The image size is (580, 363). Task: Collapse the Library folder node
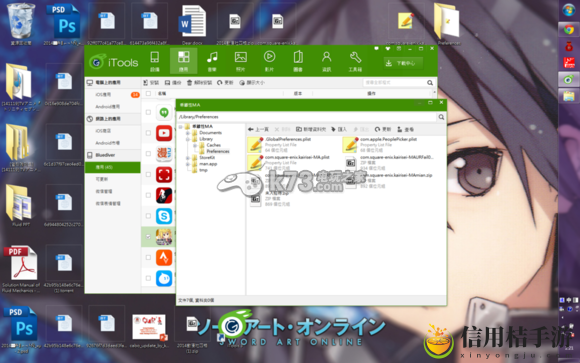pos(188,139)
